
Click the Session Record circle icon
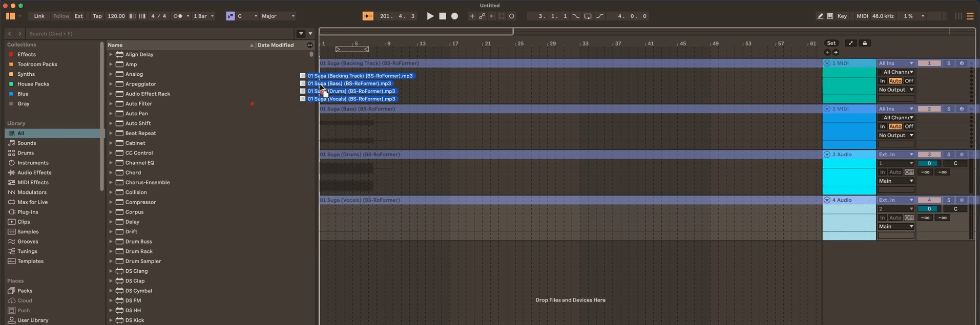(x=511, y=16)
